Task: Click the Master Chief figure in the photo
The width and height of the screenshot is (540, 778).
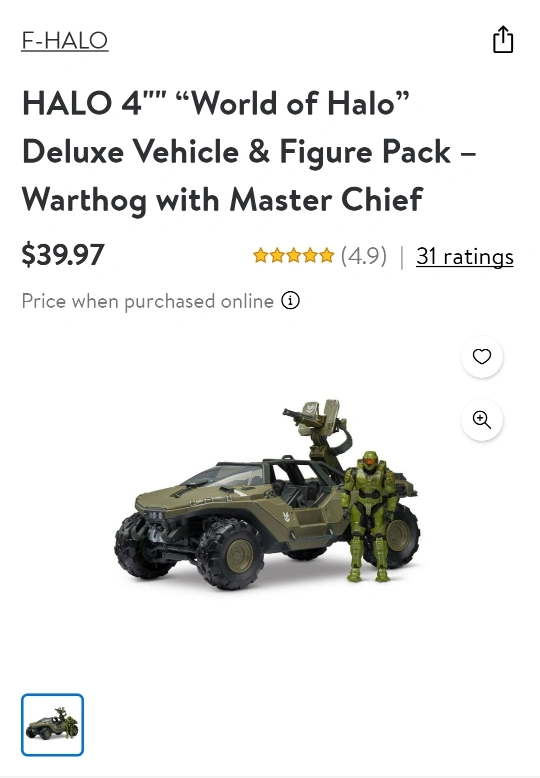Action: [370, 516]
